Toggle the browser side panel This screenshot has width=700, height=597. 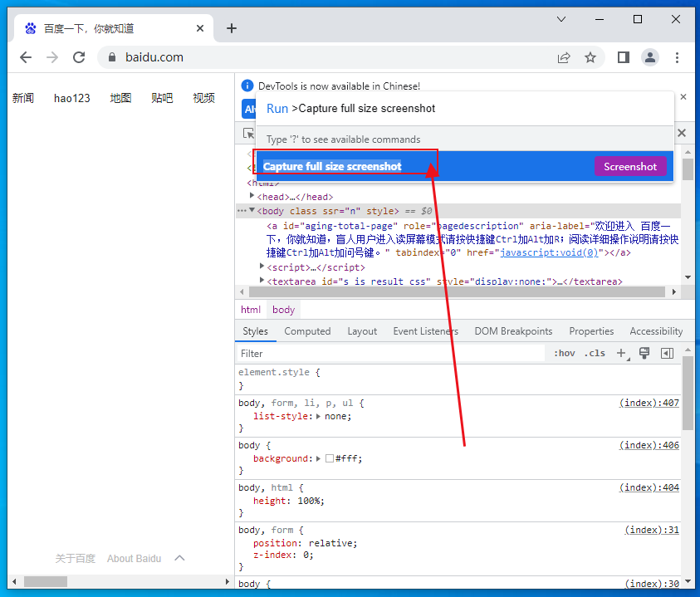pyautogui.click(x=624, y=57)
